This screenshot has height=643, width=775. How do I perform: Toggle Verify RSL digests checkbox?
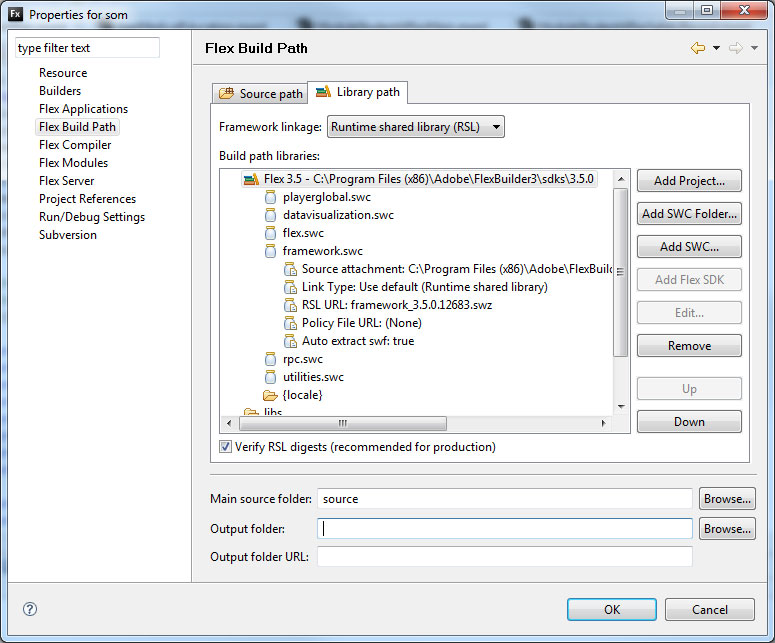click(225, 447)
